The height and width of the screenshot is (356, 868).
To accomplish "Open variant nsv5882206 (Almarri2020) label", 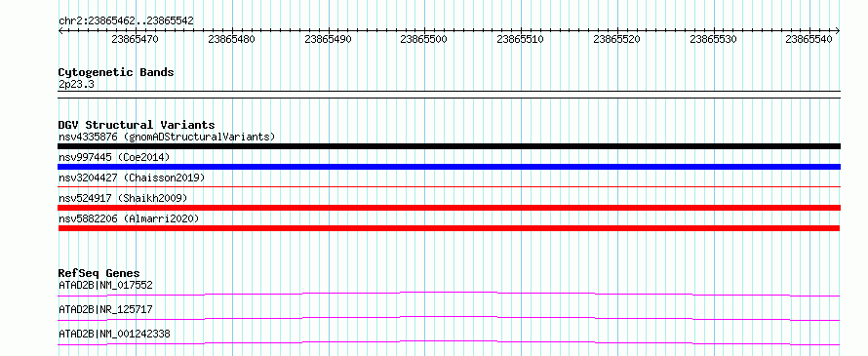I will [129, 218].
